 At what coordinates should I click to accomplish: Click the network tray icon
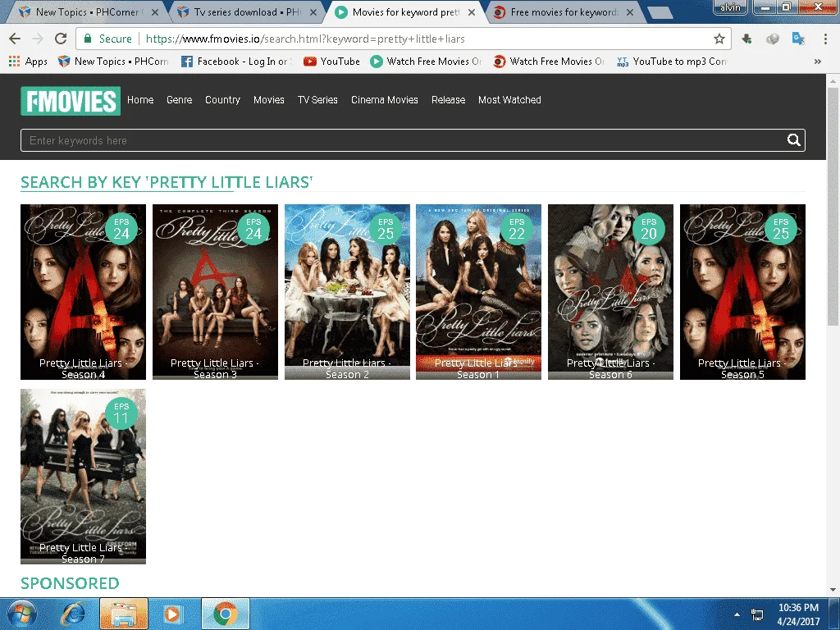pyautogui.click(x=757, y=614)
